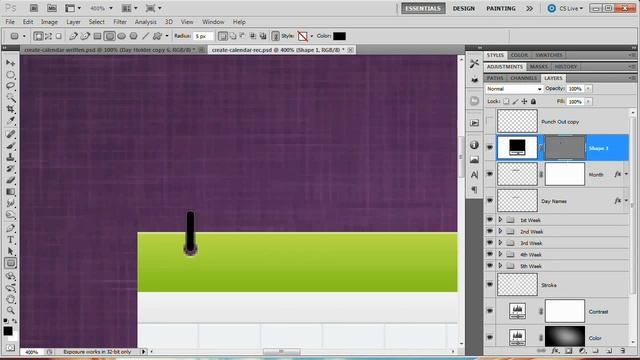Select the Spot Healing Brush tool
The width and height of the screenshot is (640, 360).
[x=11, y=134]
